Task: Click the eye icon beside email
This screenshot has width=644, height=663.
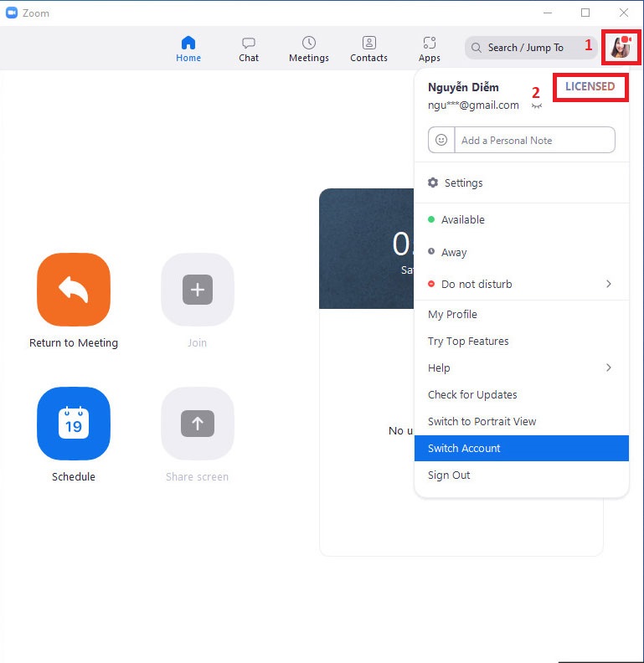Action: point(537,106)
